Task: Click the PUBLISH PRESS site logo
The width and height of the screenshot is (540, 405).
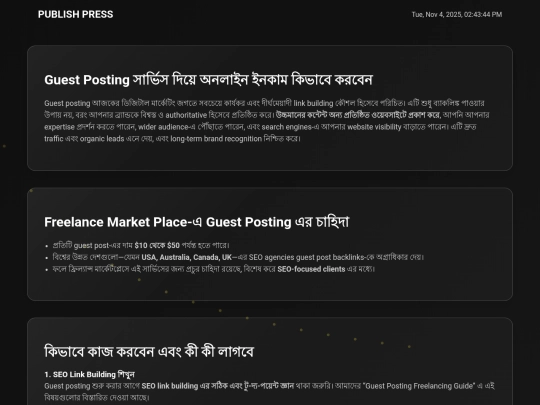Action: 75,14
